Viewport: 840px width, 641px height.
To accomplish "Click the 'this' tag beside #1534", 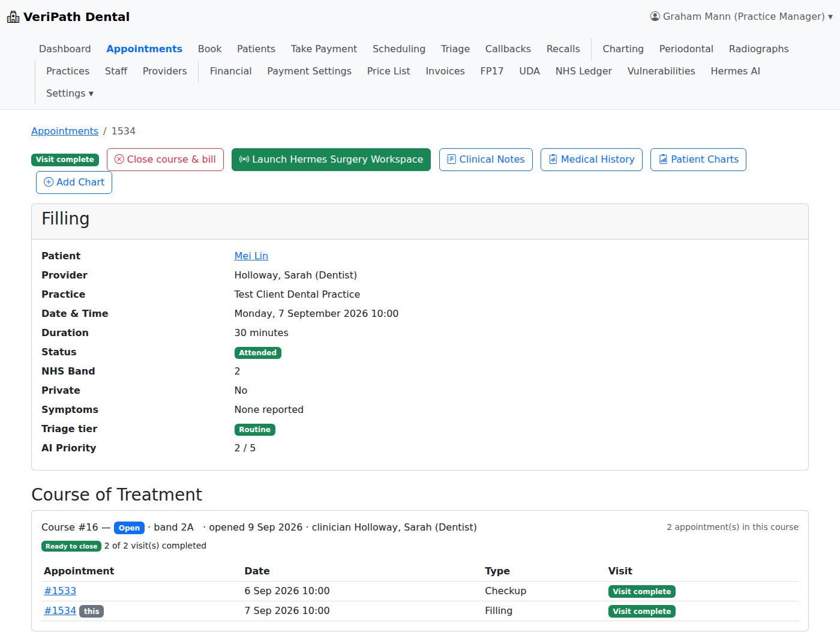I will (x=92, y=611).
